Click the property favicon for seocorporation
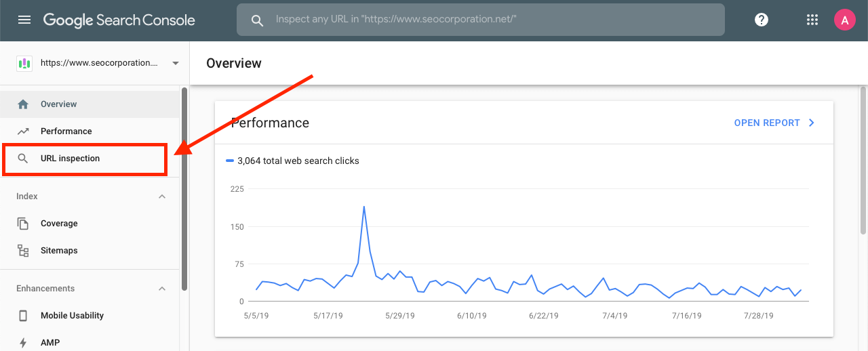 pyautogui.click(x=24, y=63)
